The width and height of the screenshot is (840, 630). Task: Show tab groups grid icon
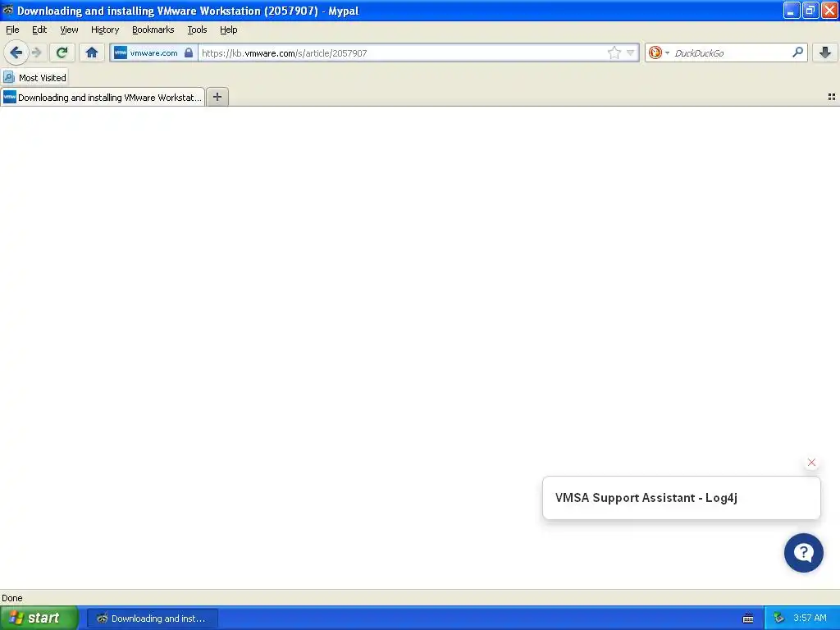tap(832, 97)
